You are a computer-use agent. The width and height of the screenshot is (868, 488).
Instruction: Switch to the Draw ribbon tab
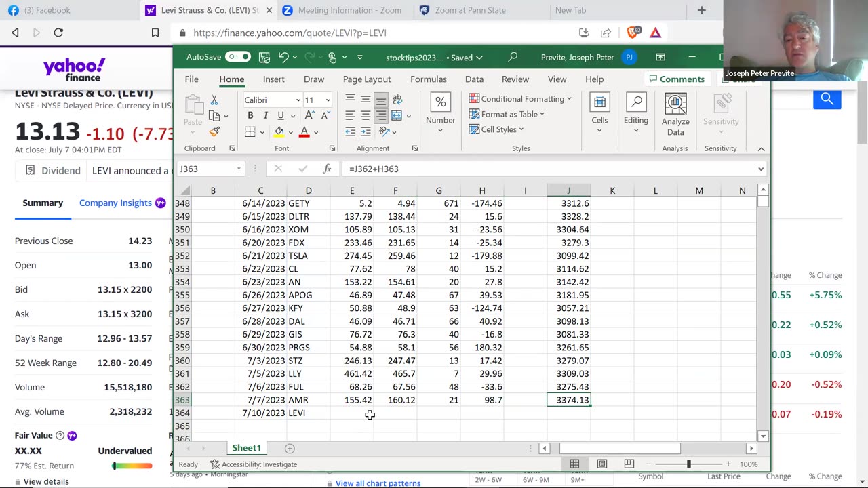point(314,79)
